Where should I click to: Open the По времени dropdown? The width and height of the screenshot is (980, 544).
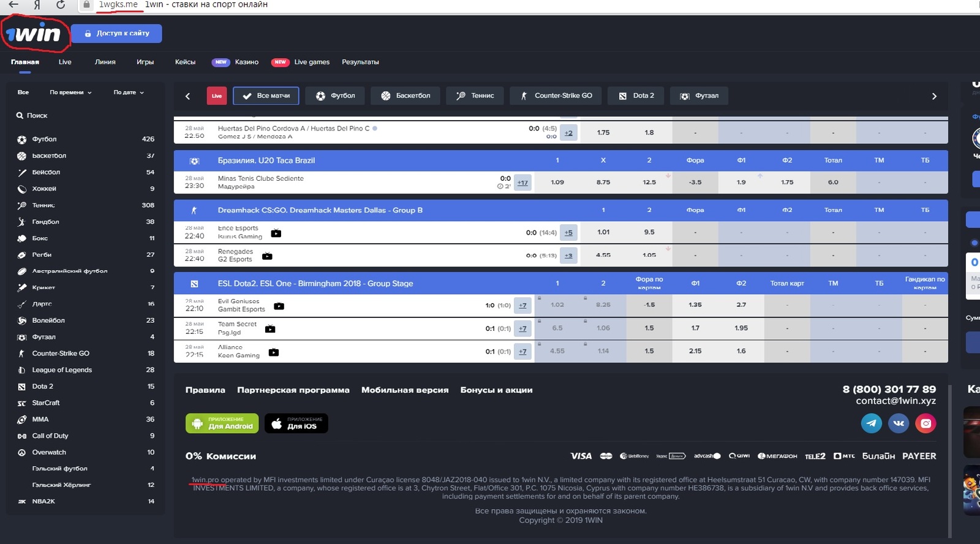[x=70, y=93]
